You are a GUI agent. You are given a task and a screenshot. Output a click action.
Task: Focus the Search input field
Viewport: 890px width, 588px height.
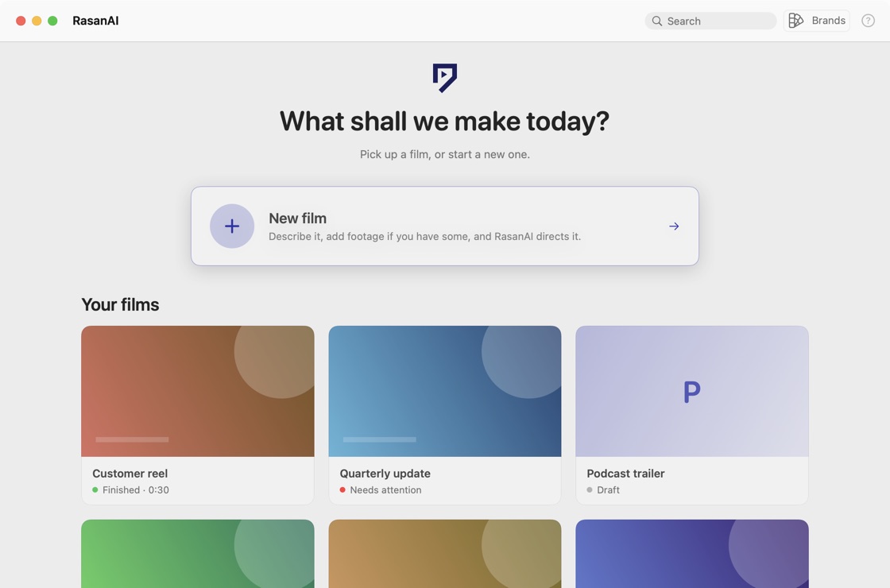(x=710, y=21)
